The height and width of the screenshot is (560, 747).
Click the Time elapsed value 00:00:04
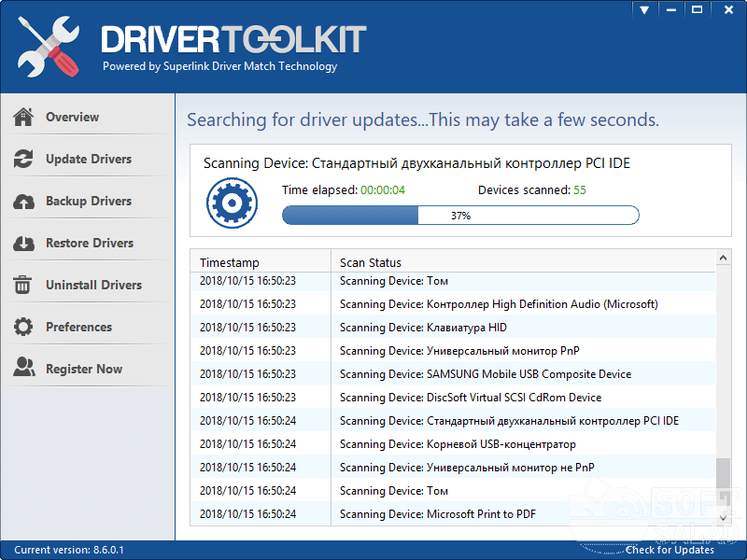pos(383,190)
